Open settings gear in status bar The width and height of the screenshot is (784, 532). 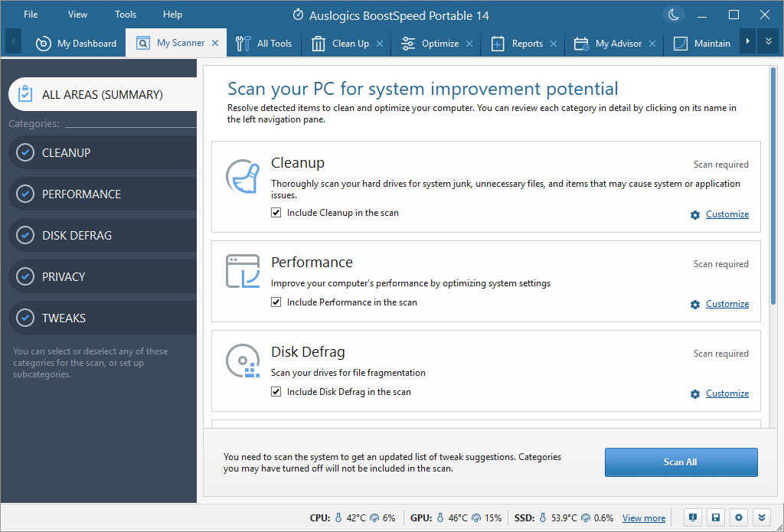(739, 517)
